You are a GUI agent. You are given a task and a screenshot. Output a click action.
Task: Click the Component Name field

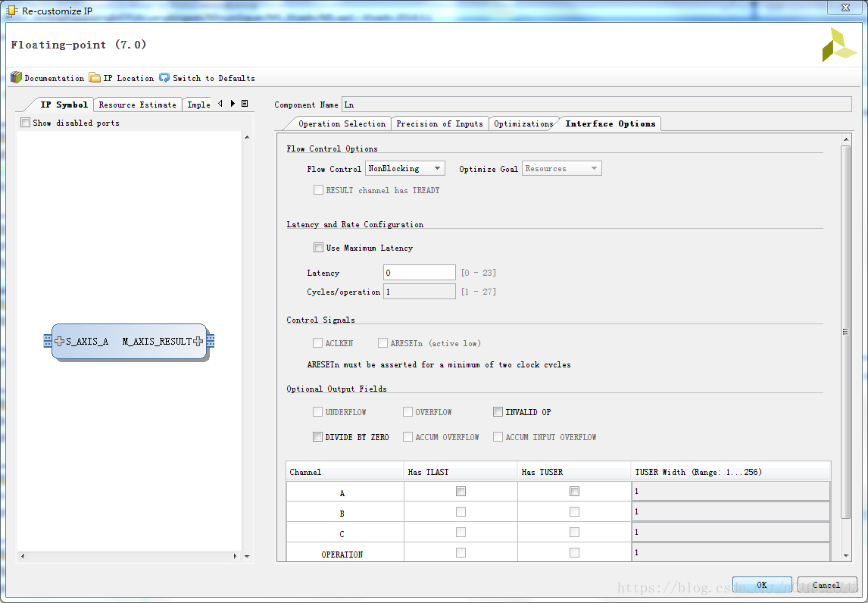coord(596,104)
